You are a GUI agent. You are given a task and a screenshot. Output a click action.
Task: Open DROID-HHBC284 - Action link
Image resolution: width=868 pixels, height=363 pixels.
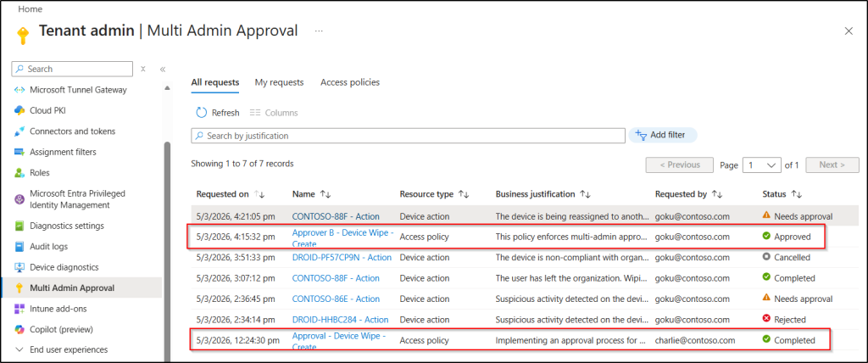[340, 320]
